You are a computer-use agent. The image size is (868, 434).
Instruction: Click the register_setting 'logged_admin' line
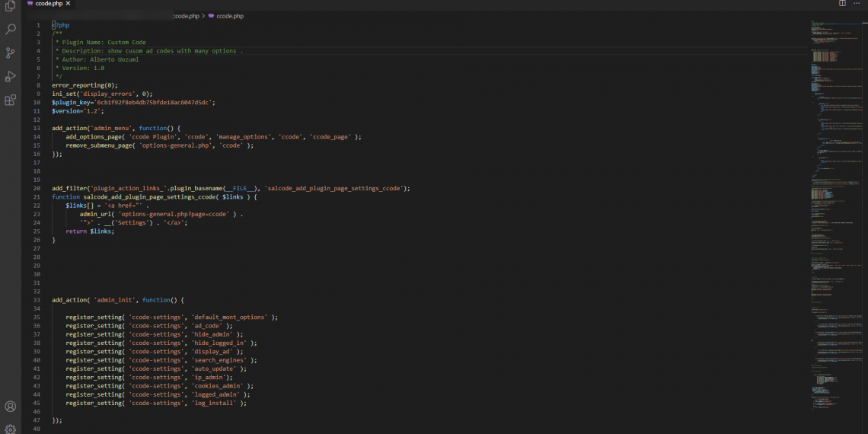click(x=158, y=394)
